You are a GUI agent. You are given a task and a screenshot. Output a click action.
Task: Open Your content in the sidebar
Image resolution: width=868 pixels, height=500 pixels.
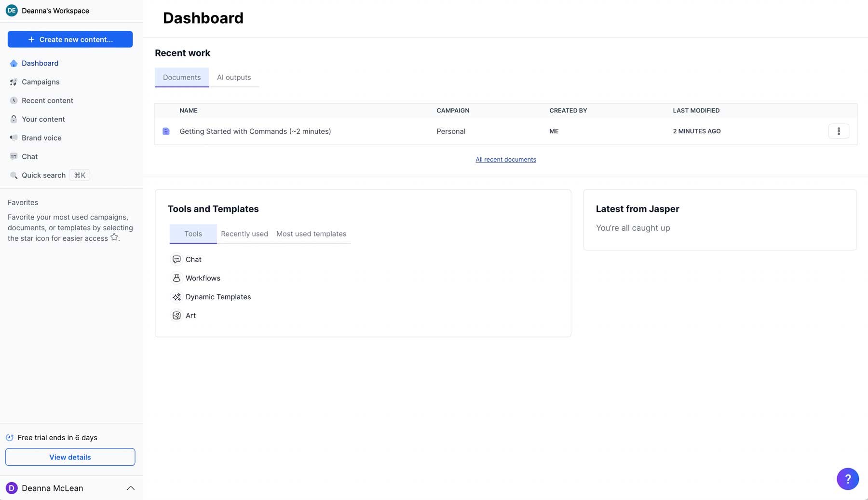tap(43, 119)
